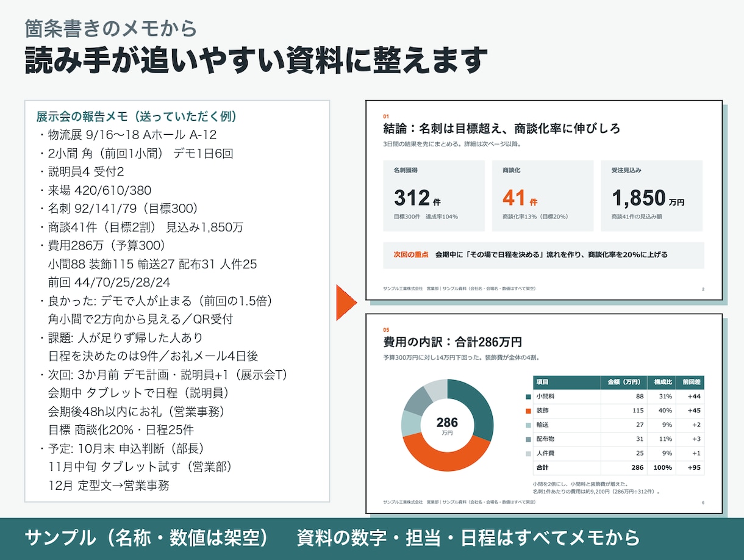Viewport: 744px width, 560px height.
Task: Click slide title 結論：名刺は目標超え、商談化率に伸びしろ
Action: tap(501, 129)
